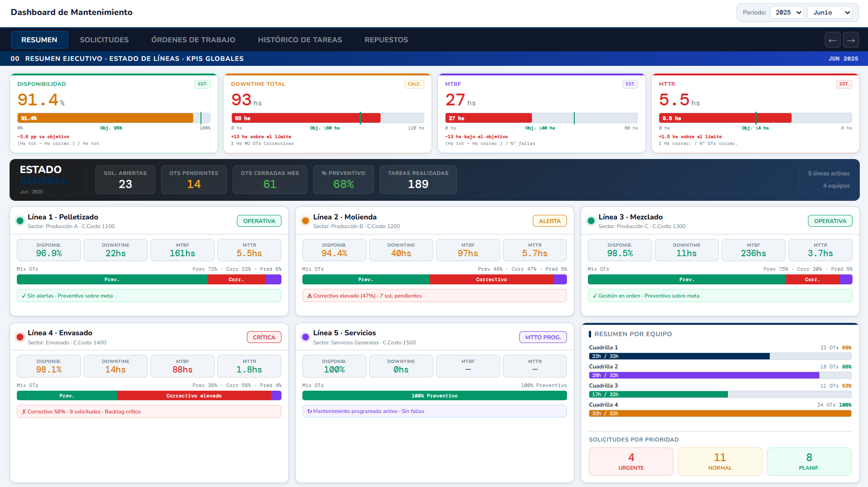
Task: Click the left navigation arrow at top right
Action: pos(833,40)
